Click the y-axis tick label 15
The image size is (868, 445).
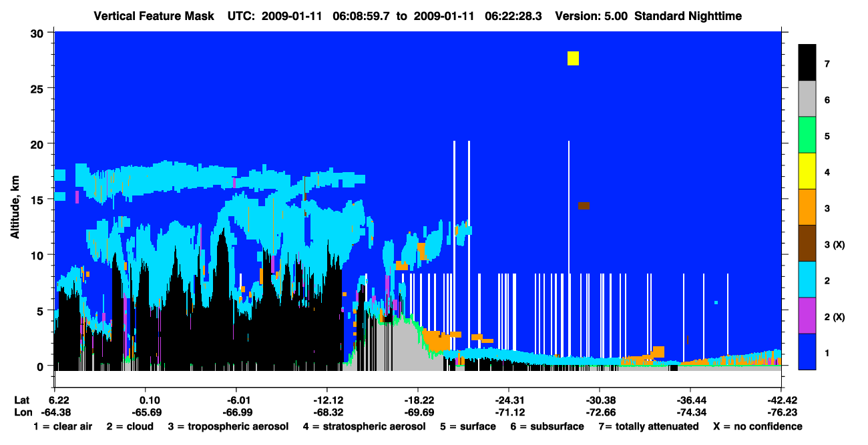tap(39, 199)
